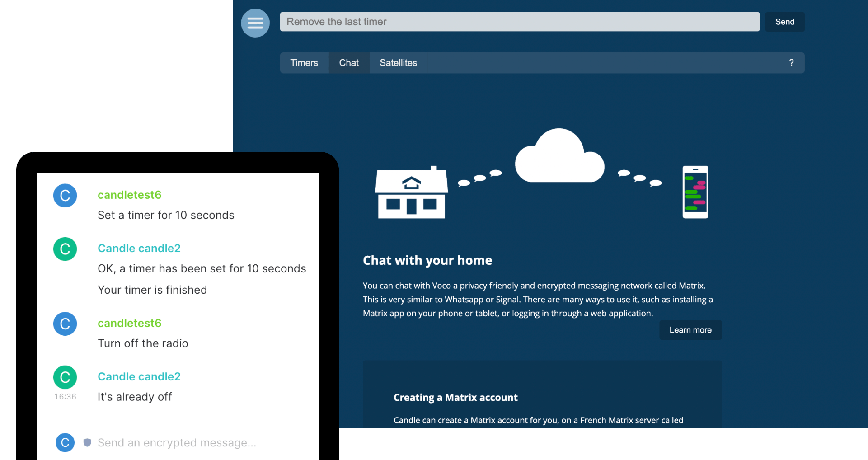Focus the 'Remove the last timer' input
Image resolution: width=868 pixels, height=460 pixels.
pos(520,22)
